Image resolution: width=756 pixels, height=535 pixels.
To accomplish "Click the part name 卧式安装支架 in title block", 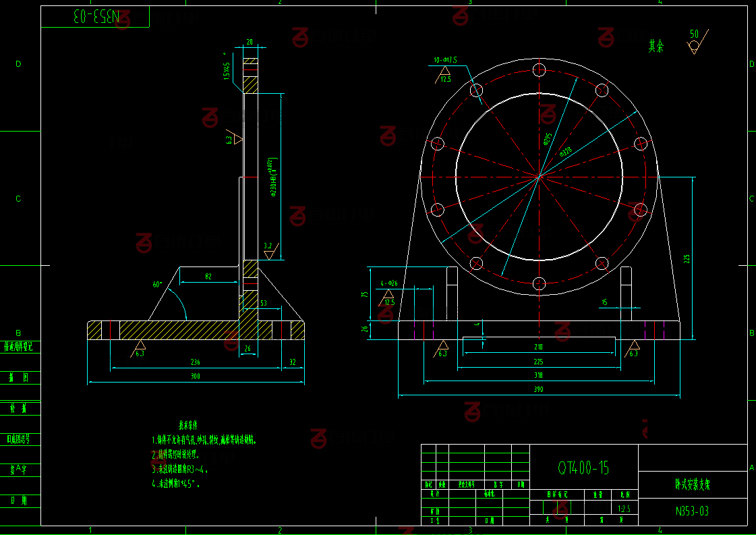I will (693, 484).
